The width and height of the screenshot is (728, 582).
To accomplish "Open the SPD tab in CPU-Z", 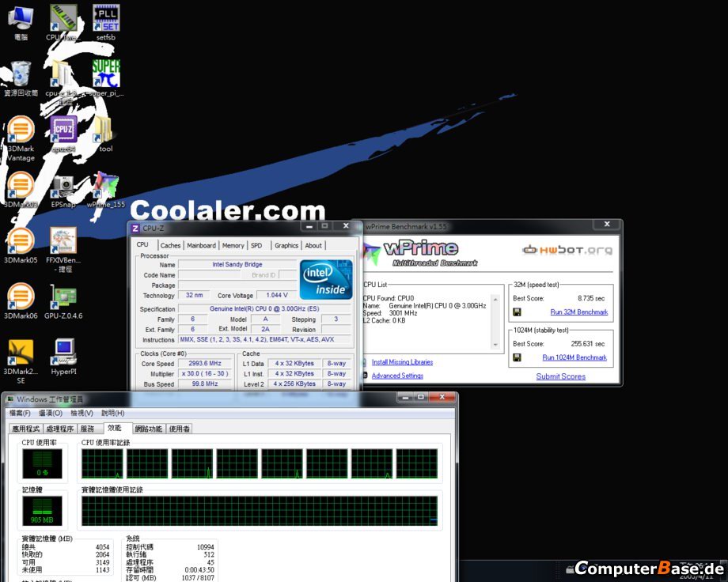I will point(256,246).
